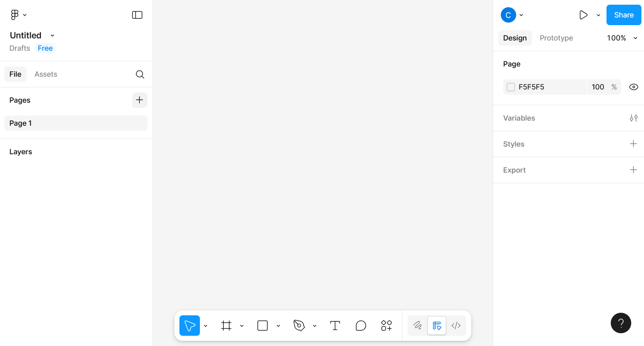Open the page color swatch F5F5F5

click(x=510, y=86)
